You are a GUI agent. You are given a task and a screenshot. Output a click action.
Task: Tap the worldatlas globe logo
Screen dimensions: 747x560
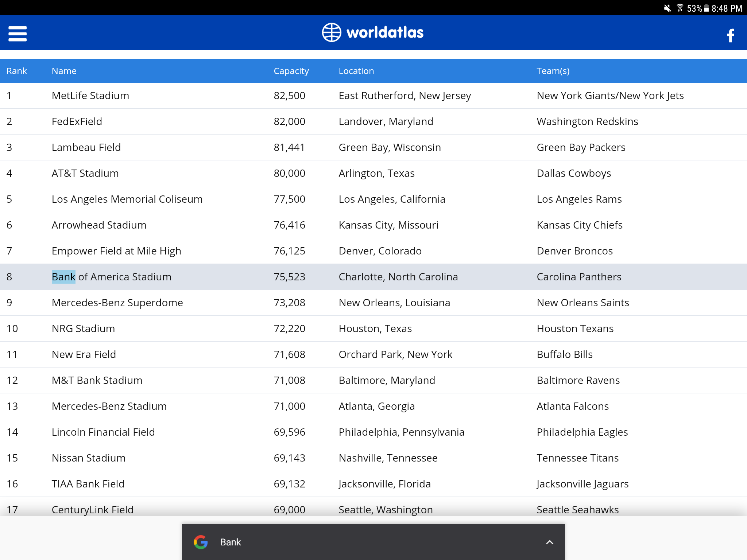332,32
